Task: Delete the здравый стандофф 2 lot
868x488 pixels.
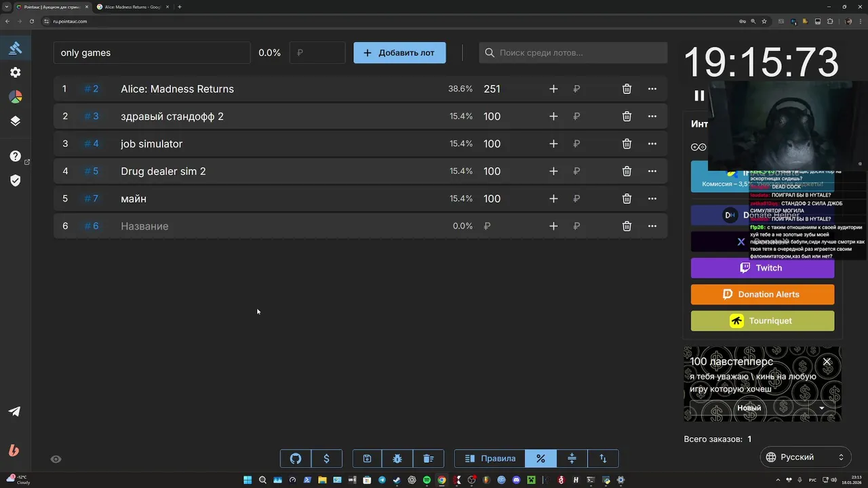Action: pos(627,117)
